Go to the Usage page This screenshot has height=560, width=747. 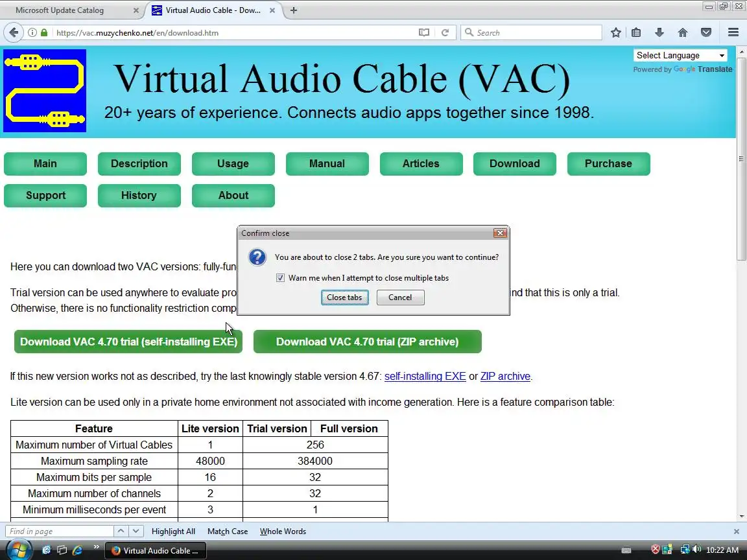[233, 164]
